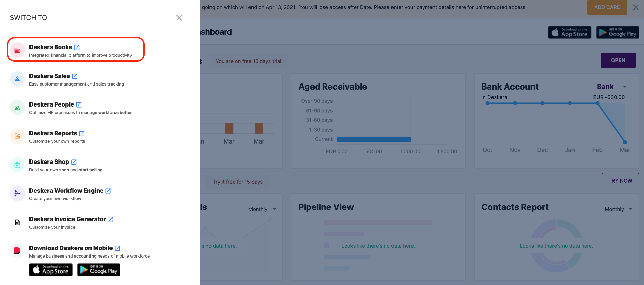Open external link icon beside Deskera Reports

[x=82, y=133]
